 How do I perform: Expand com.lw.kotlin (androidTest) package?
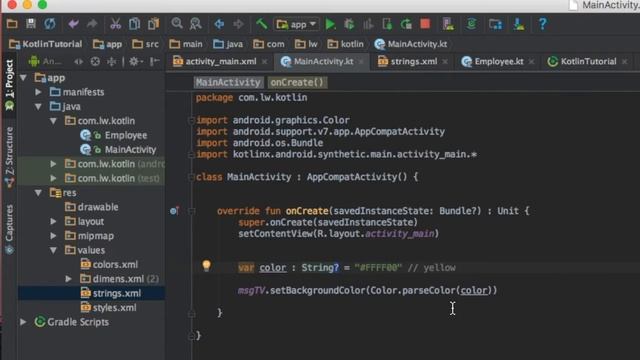[53, 164]
